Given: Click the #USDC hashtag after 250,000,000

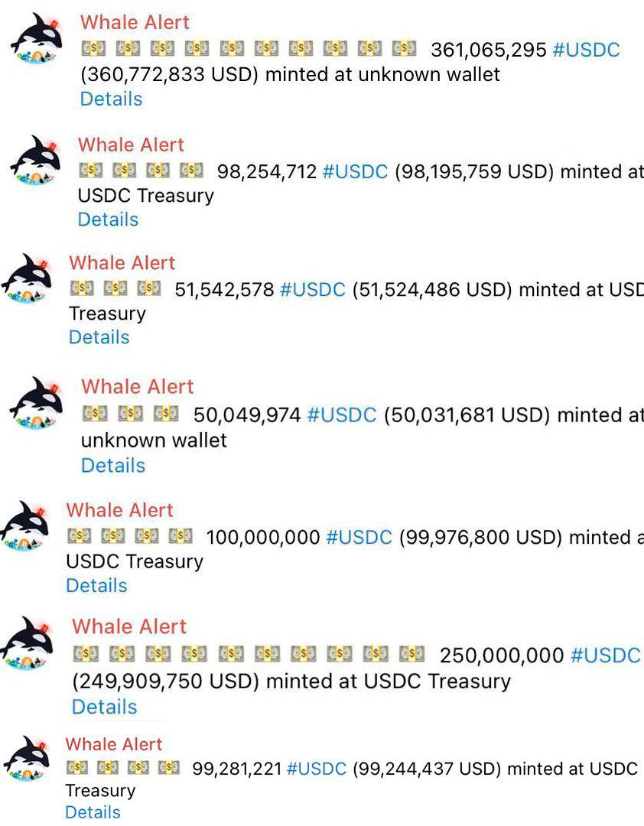Looking at the screenshot, I should (606, 655).
